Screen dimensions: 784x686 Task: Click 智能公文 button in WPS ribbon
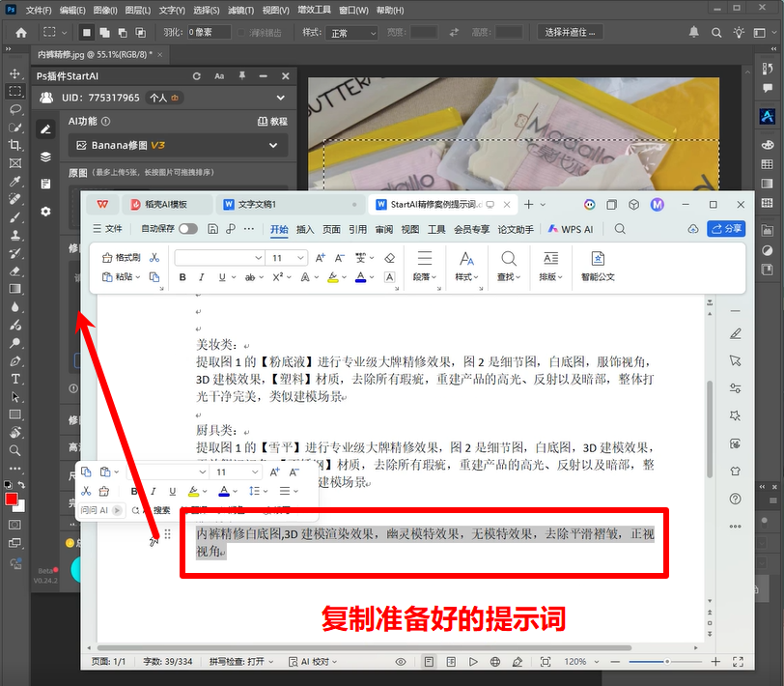pos(598,267)
